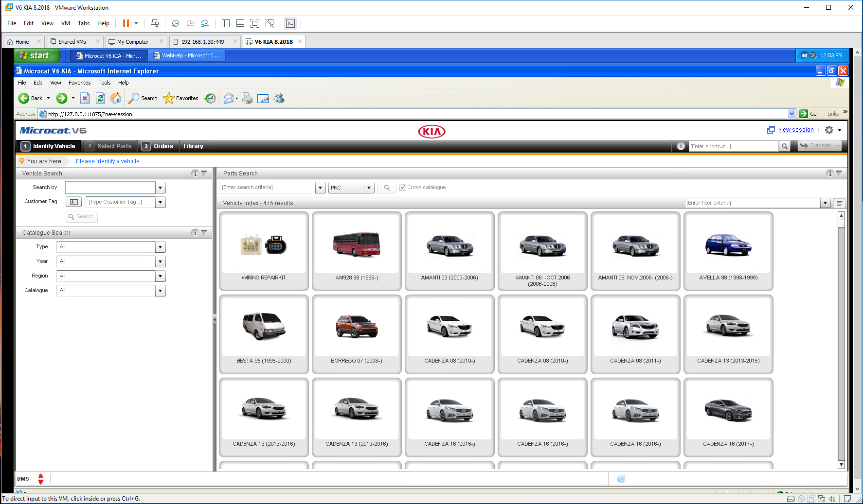Open the PNC search type dropdown
Viewport: 863px width, 504px height.
(369, 188)
